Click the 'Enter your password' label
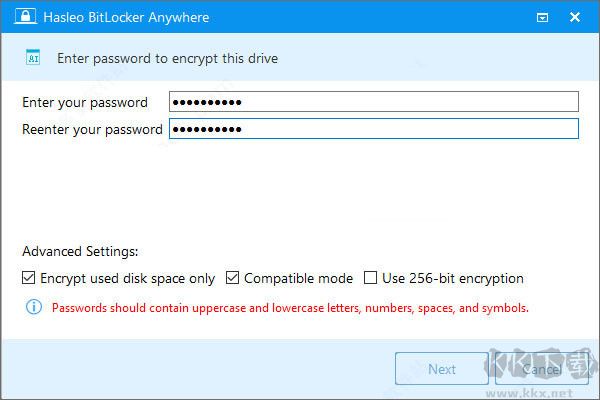Image resolution: width=600 pixels, height=400 pixels. 85,102
